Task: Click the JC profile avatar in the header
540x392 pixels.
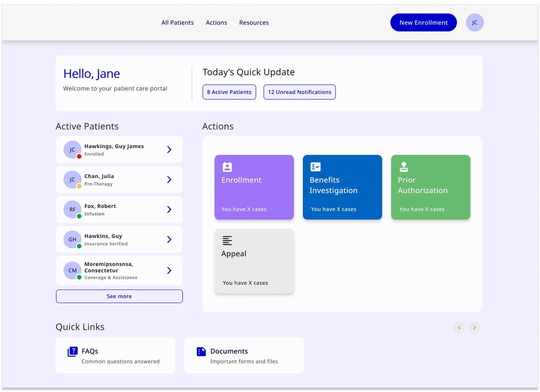Action: 475,22
